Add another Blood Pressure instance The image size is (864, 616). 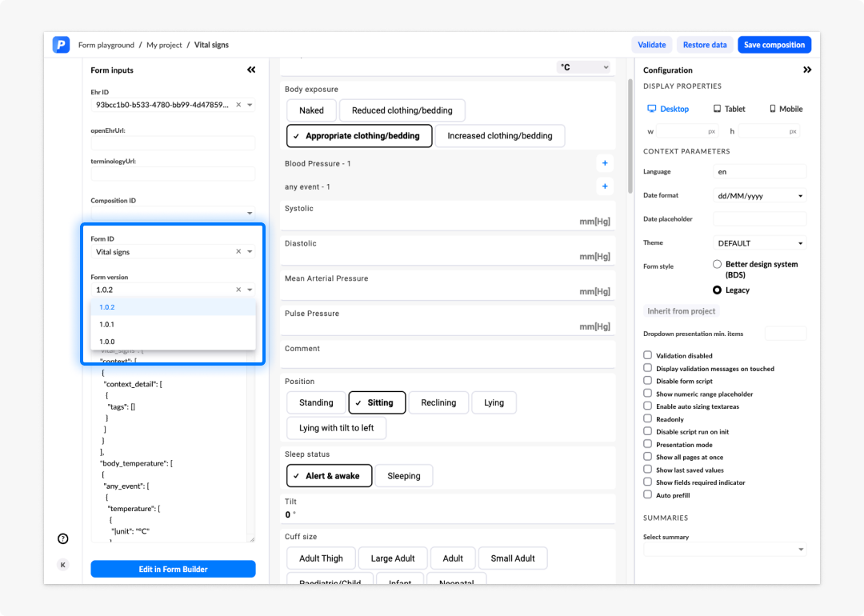605,163
